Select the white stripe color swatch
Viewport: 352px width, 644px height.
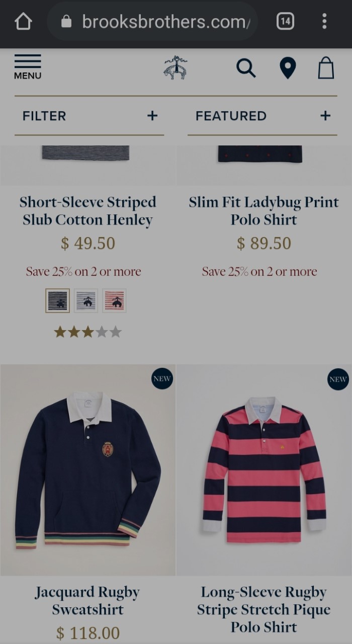[86, 300]
